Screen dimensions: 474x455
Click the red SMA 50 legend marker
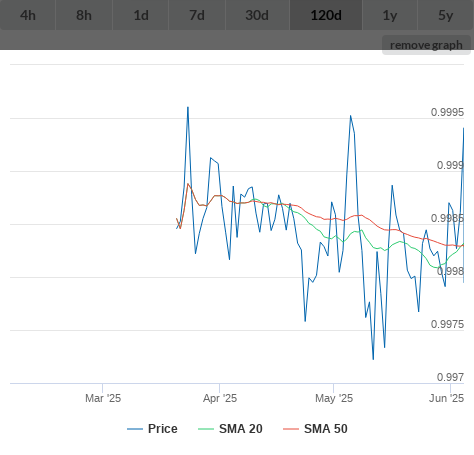[x=291, y=429]
